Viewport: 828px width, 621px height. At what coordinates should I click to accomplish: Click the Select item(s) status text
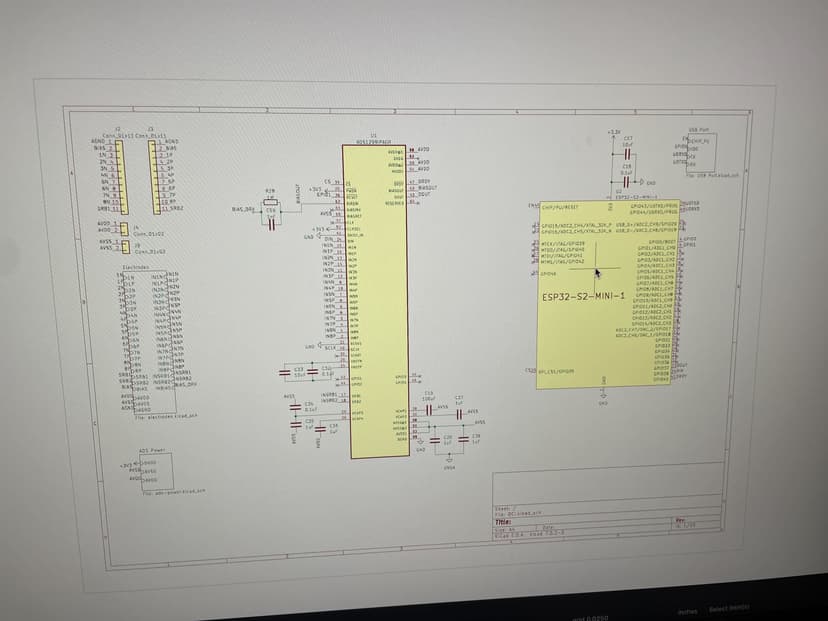(729, 608)
